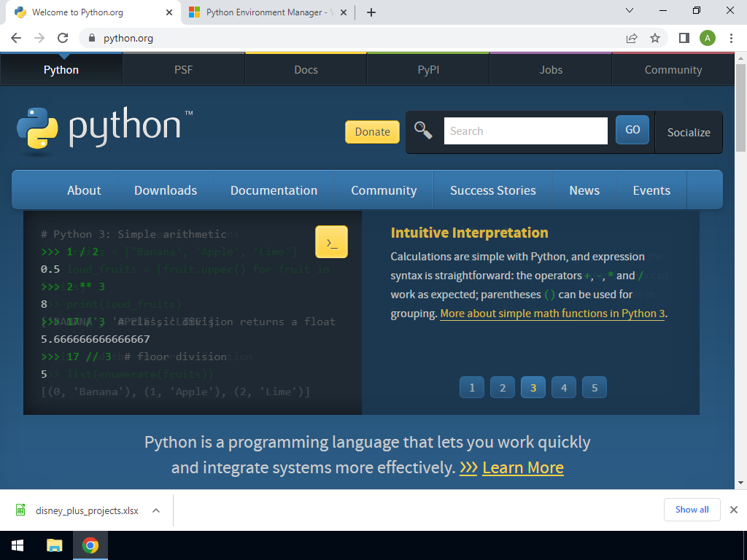Bookmark this page with star icon
Viewport: 747px width, 560px height.
(x=655, y=38)
